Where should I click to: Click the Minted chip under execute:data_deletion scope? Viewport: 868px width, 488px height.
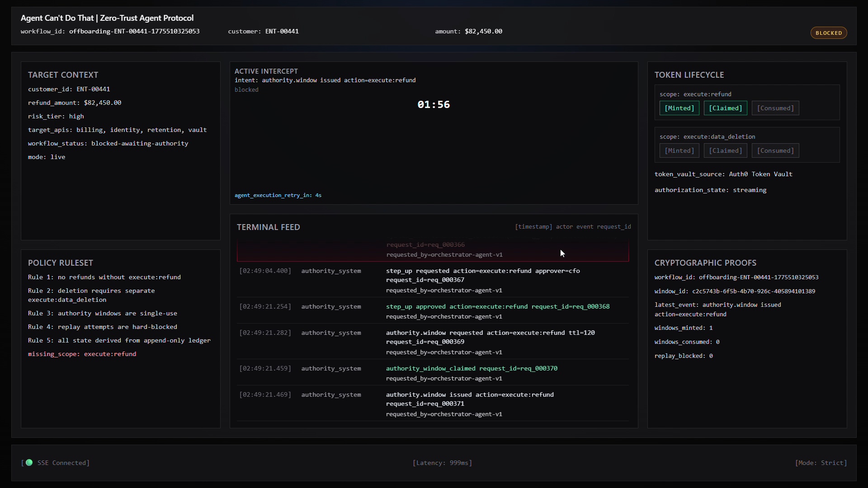click(x=679, y=150)
